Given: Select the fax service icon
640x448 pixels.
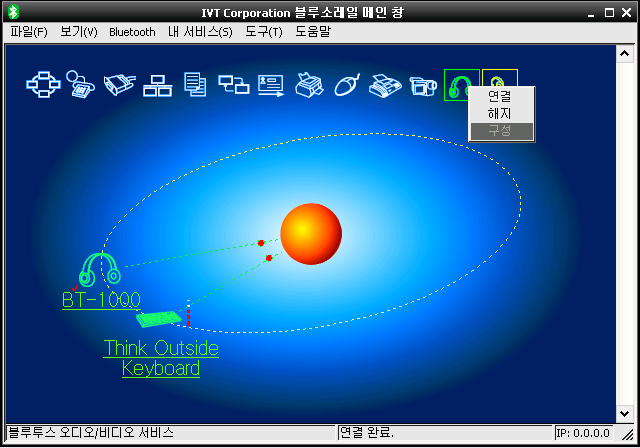Looking at the screenshot, I should (385, 86).
